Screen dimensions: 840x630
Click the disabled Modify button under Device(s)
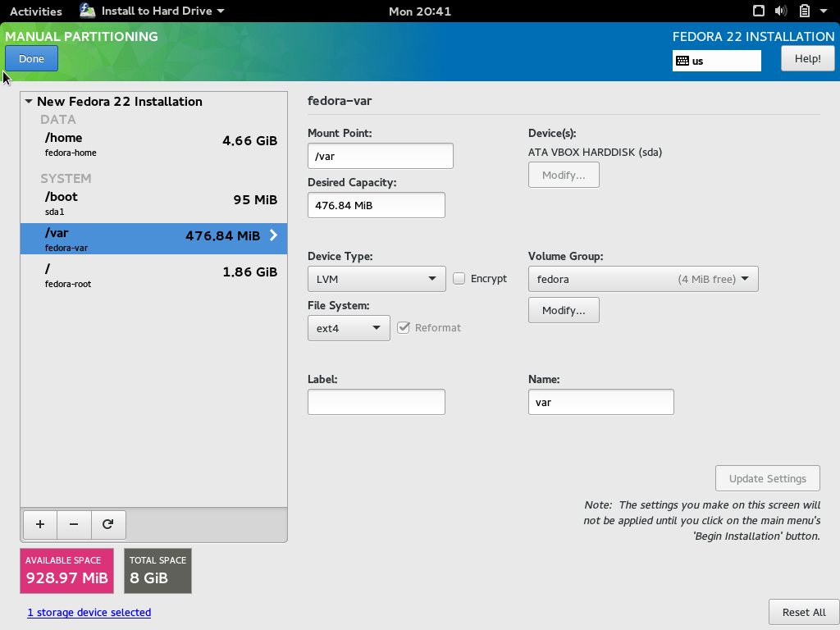564,176
